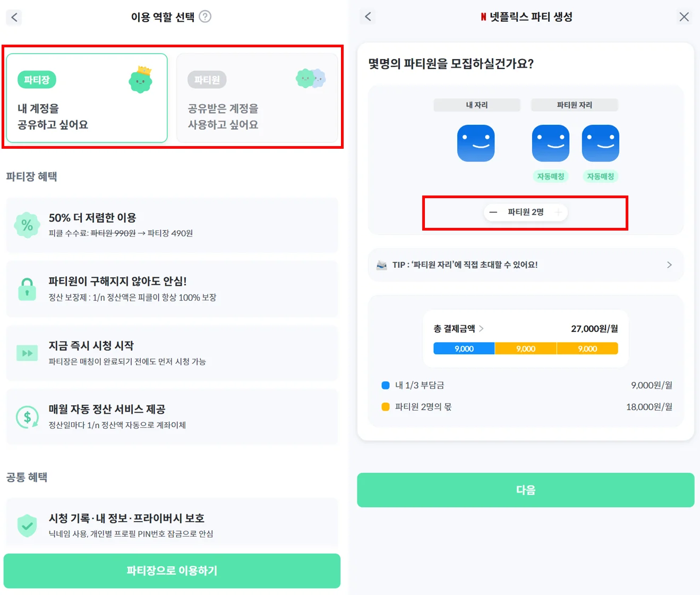Viewport: 700px width, 595px height.
Task: Click the first 자동매칭 badge
Action: coord(551,176)
